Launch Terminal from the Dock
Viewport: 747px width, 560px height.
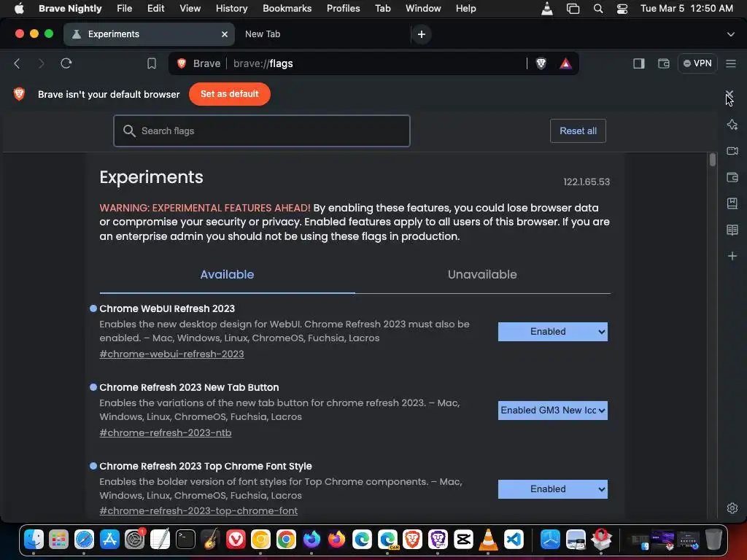click(x=185, y=539)
